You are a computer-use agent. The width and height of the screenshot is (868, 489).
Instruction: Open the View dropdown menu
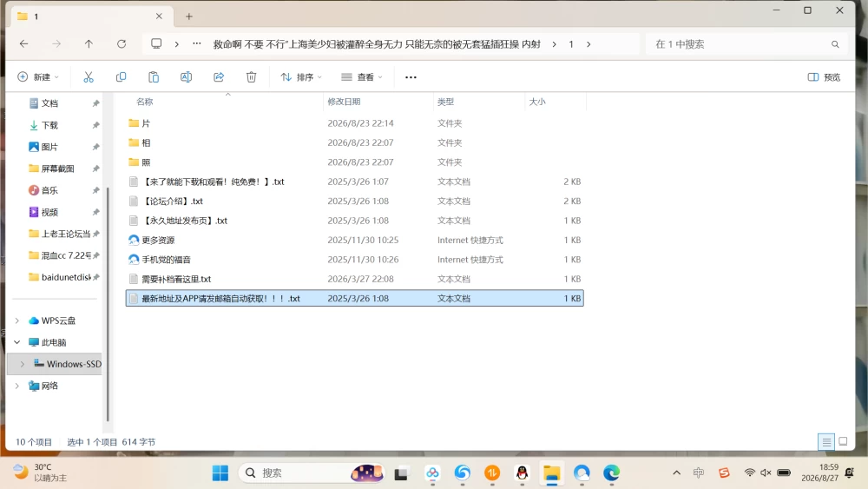click(x=361, y=77)
